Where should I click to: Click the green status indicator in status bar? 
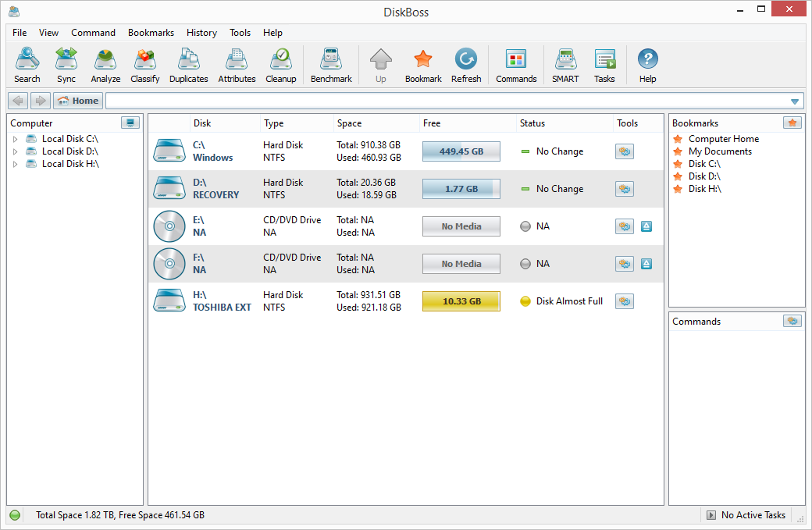click(x=15, y=515)
